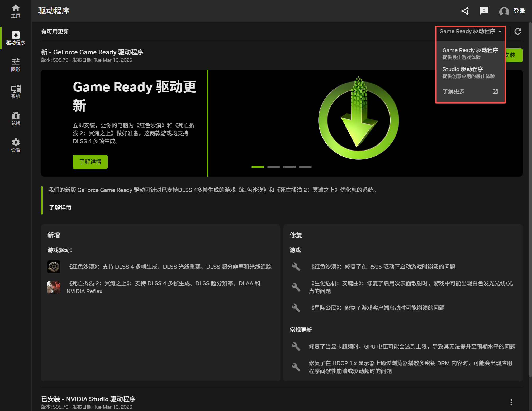Screen dimensions: 532x411
Task: Click the 红色沙漠 game thumbnail
Action: tap(54, 267)
